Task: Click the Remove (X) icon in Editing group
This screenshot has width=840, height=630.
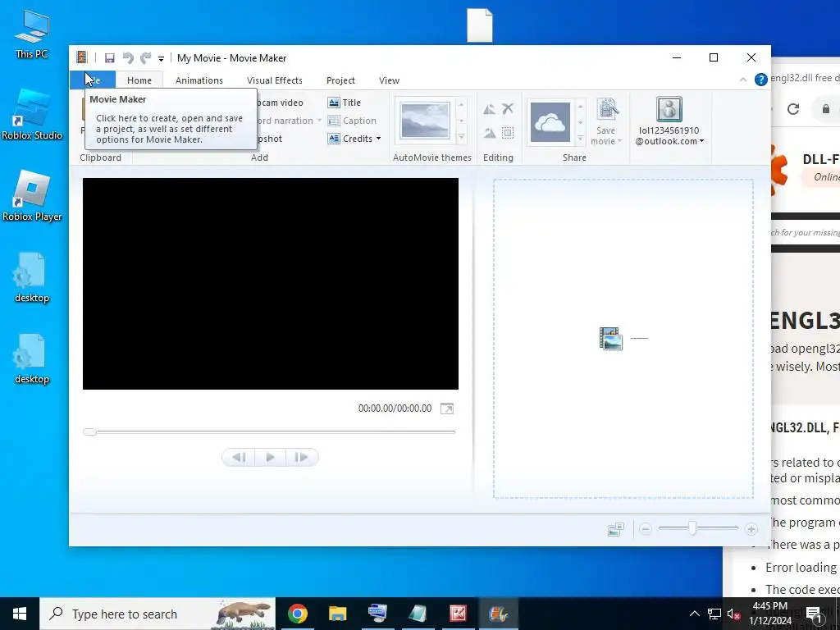Action: 508,109
